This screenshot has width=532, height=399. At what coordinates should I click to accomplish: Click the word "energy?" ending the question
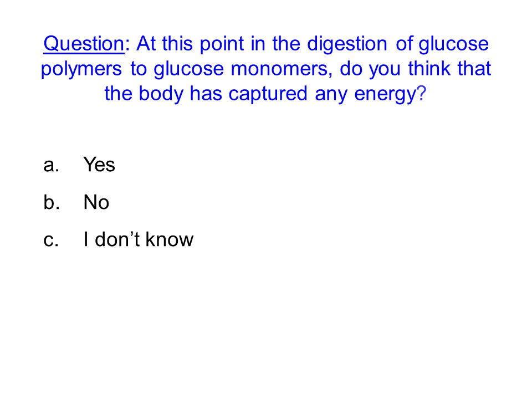(390, 94)
